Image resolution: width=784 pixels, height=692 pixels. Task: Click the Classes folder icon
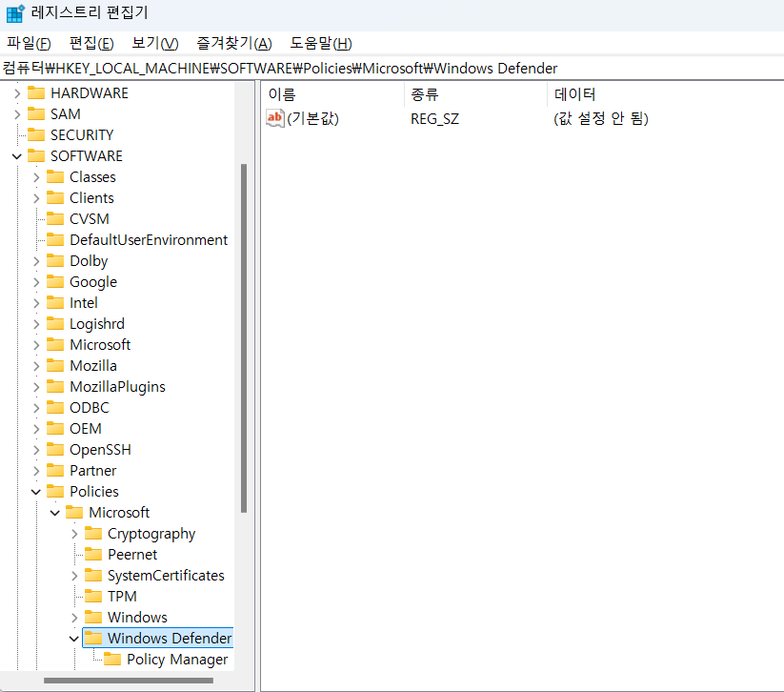tap(55, 177)
